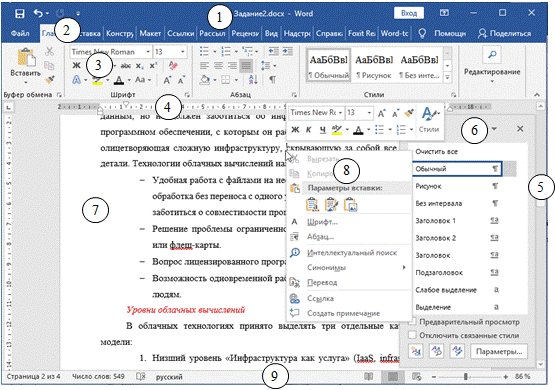Toggle bold Ж in the ribbon Font group

[76, 66]
